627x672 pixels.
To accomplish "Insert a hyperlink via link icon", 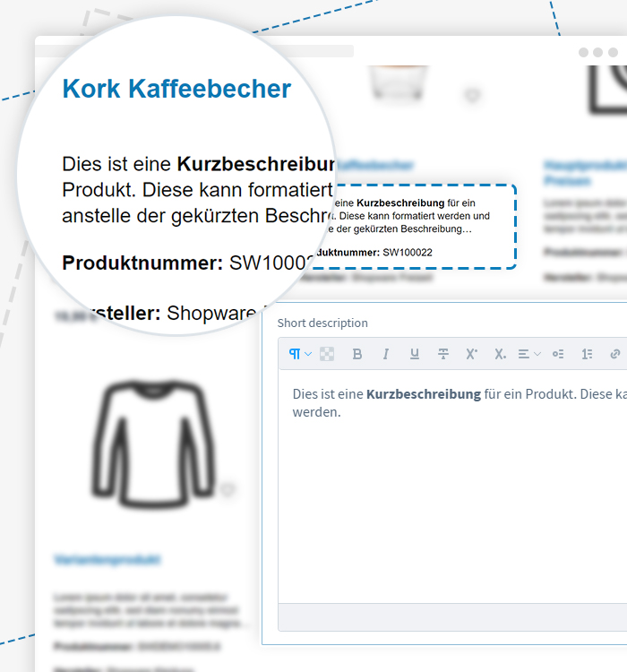I will 615,354.
